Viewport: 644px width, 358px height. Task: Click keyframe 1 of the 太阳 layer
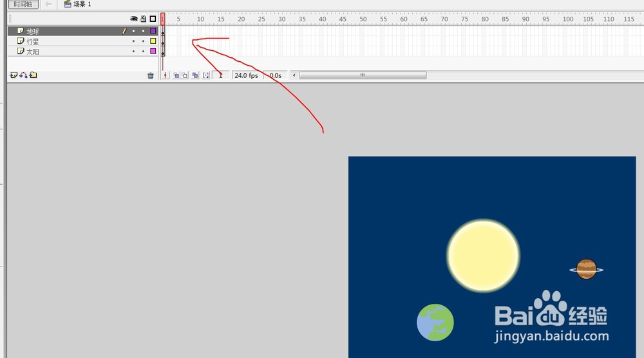click(x=163, y=52)
